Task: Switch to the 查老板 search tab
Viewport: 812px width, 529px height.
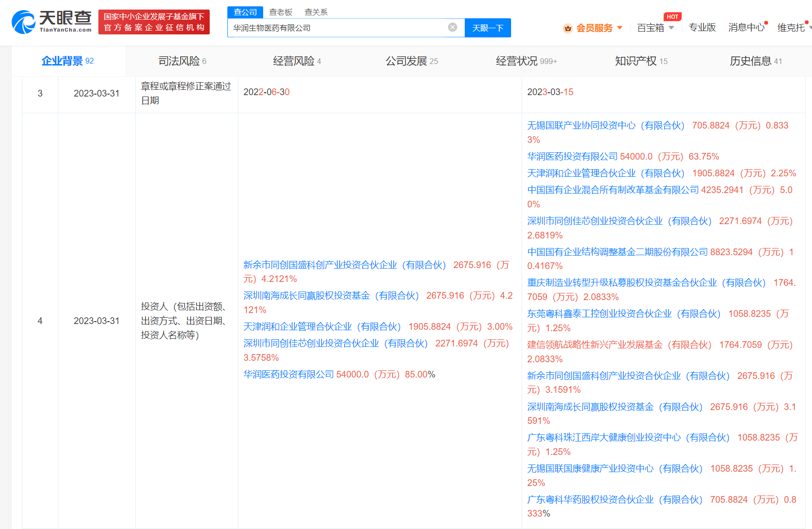Action: click(x=280, y=12)
